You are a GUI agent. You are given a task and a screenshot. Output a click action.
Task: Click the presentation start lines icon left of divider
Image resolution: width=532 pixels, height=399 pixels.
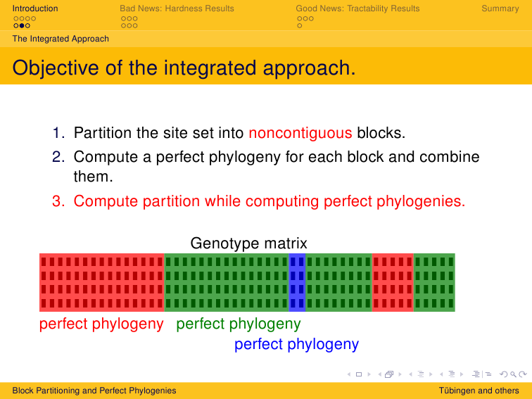476,374
